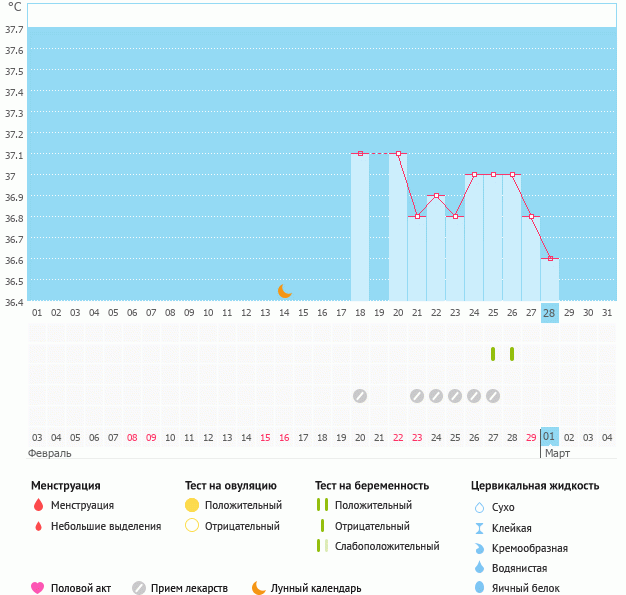Click the highlighted 01 March date cell
The width and height of the screenshot is (626, 595).
[549, 437]
